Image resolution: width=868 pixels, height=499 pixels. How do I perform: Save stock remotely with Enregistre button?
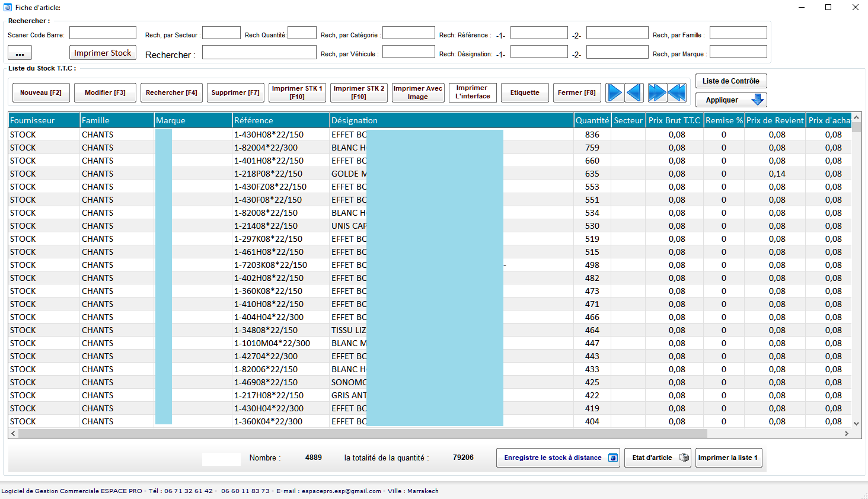point(558,458)
